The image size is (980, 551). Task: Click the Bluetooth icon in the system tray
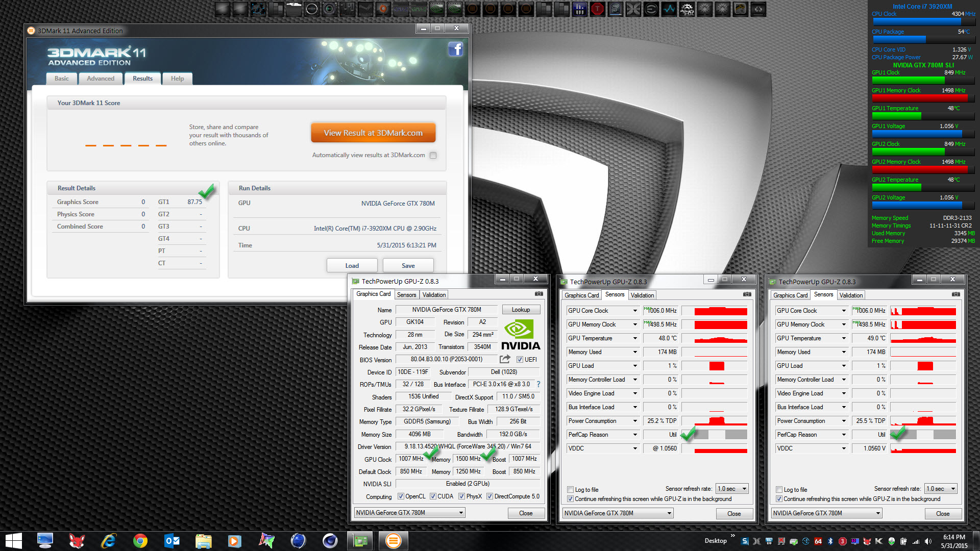click(830, 541)
